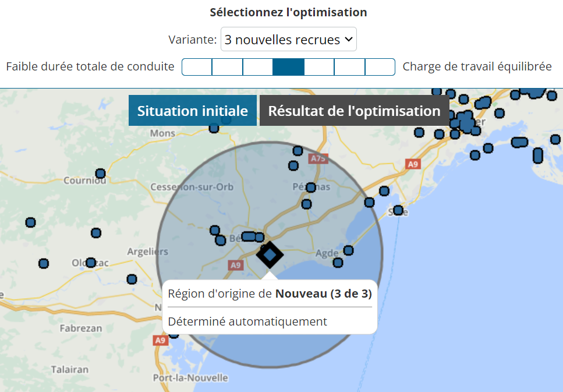Click the black diamond origin marker
The width and height of the screenshot is (563, 392).
pyautogui.click(x=269, y=255)
